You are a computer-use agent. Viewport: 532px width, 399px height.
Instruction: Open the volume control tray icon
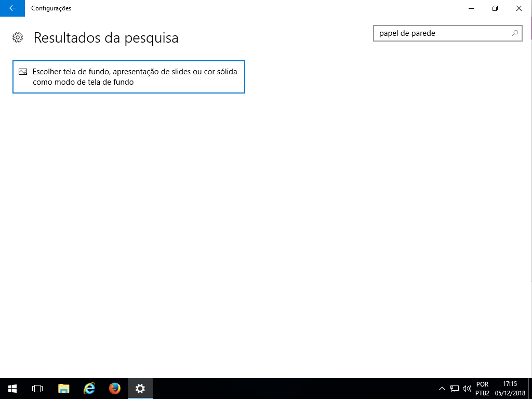[467, 389]
